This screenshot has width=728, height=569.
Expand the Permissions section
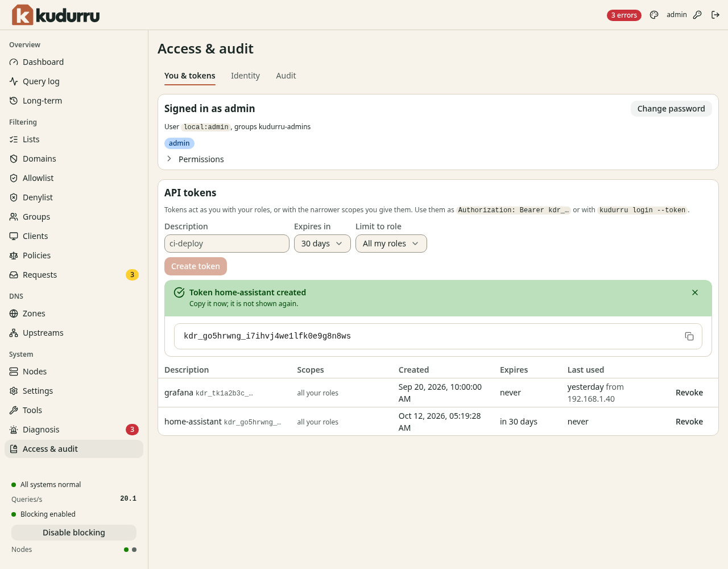point(195,159)
